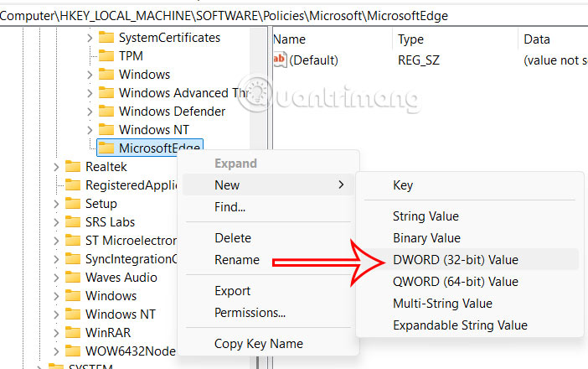
Task: Click the (value not set) data cell
Action: (x=555, y=60)
